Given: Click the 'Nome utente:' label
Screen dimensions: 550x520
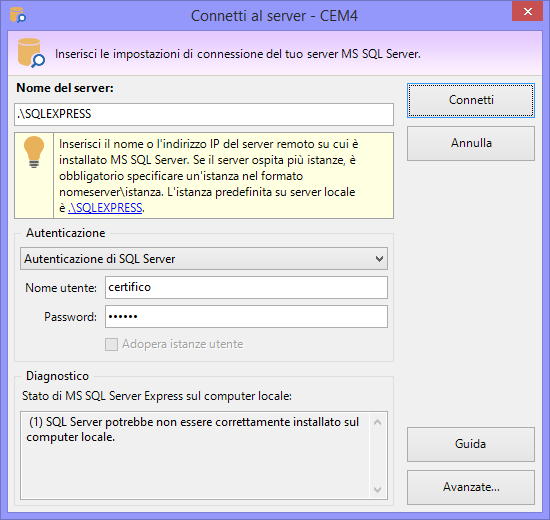Looking at the screenshot, I should [x=61, y=288].
